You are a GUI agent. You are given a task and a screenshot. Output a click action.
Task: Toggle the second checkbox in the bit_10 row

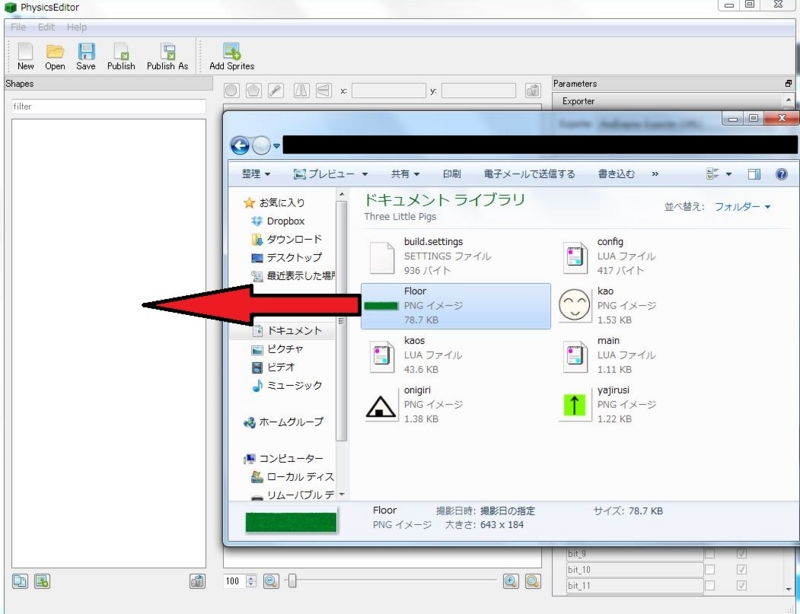tap(742, 570)
